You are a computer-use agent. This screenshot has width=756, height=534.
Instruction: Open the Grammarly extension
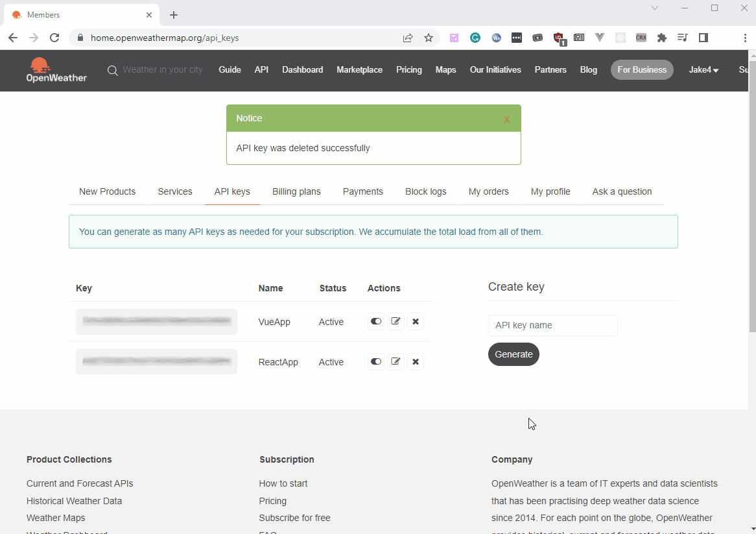pyautogui.click(x=475, y=38)
